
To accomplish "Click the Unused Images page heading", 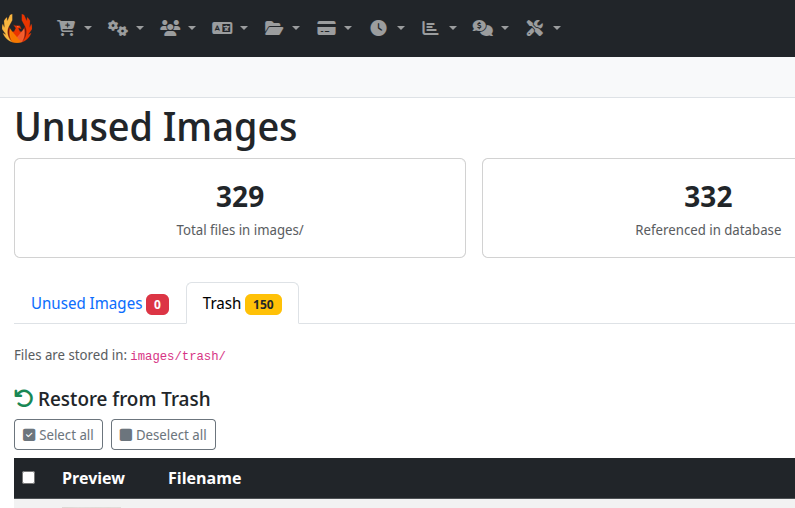I will [x=156, y=126].
